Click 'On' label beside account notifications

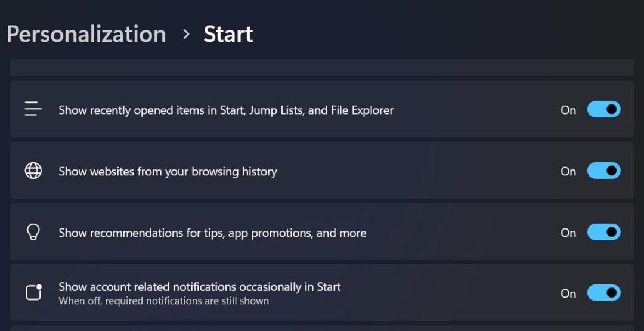pyautogui.click(x=568, y=293)
